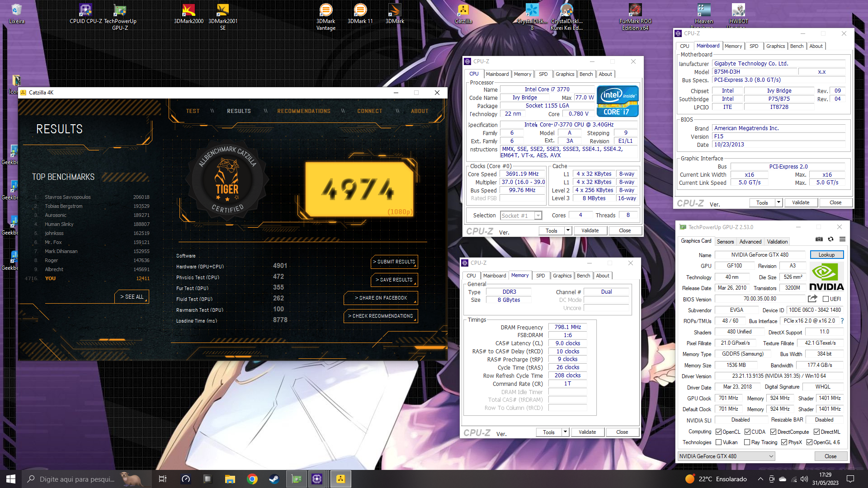Open the Lixeira recycle bin icon
This screenshot has height=488, width=868.
(17, 14)
